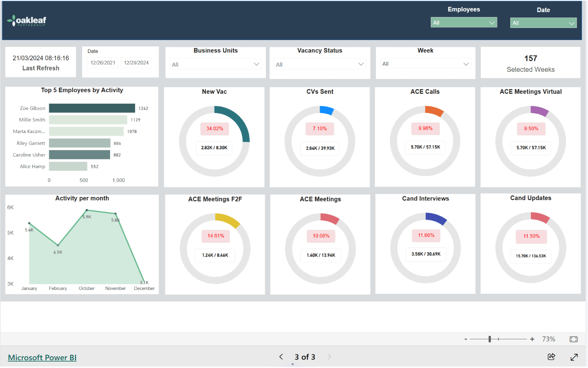Expand the Week dropdown filter
The height and width of the screenshot is (368, 588).
[x=425, y=64]
